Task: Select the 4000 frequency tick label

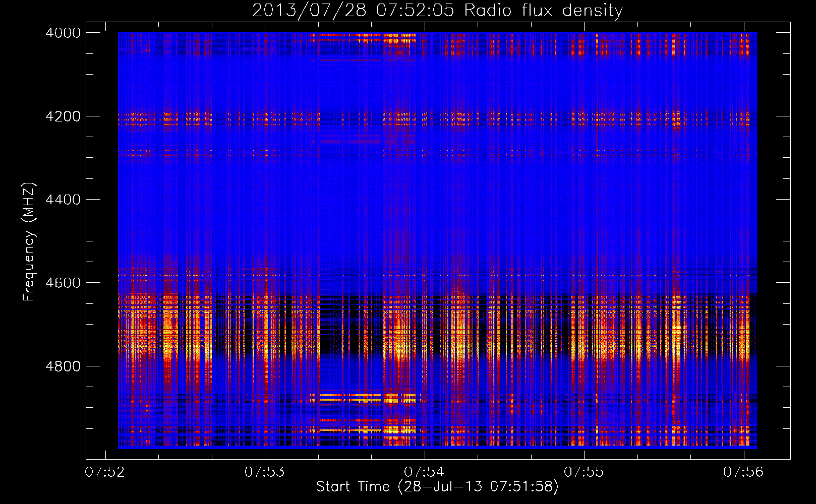Action: tap(63, 33)
